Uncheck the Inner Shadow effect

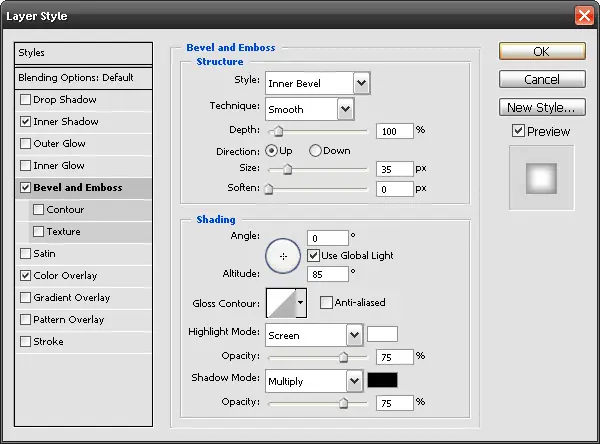coord(25,122)
